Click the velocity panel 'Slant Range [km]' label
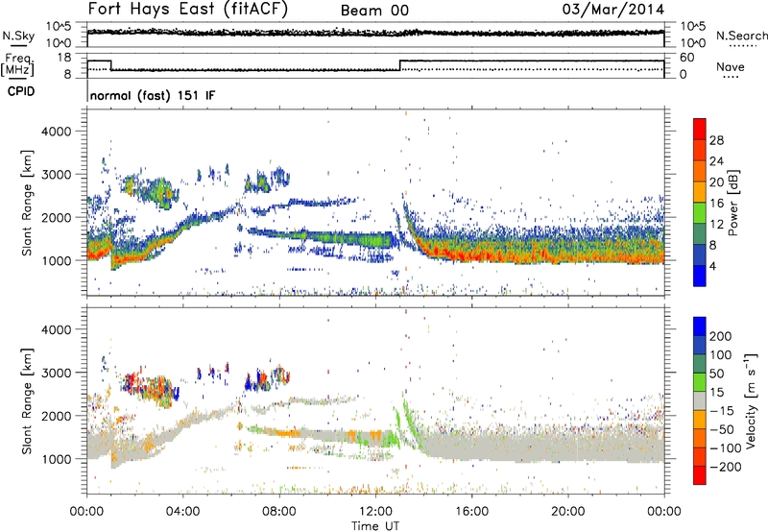 click(x=27, y=400)
